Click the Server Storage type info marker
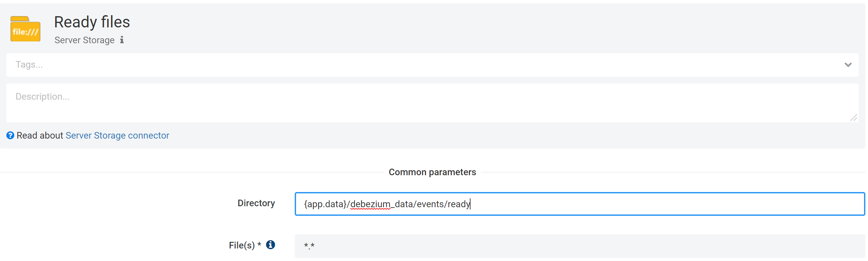Screen dimensions: 868x261 tap(122, 40)
